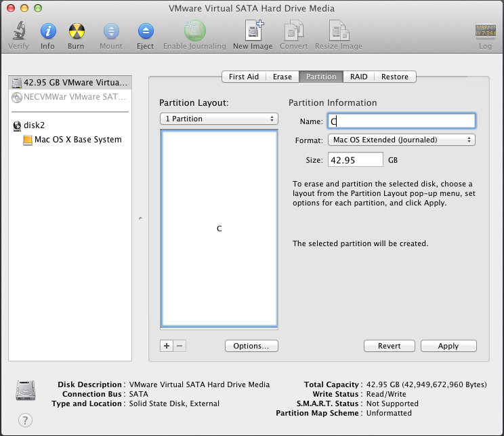Screen dimensions: 504x436
Task: Remove partition with minus button
Action: coord(180,346)
